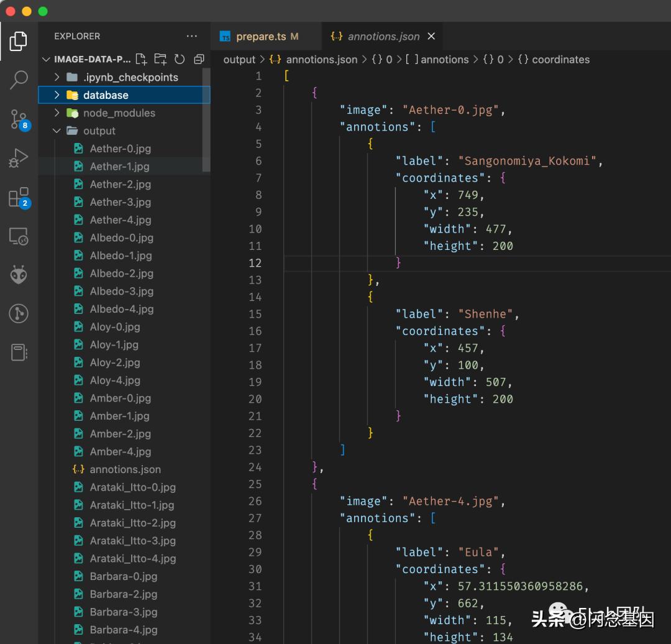671x644 pixels.
Task: Switch to the prepare.ts tab
Action: (261, 37)
